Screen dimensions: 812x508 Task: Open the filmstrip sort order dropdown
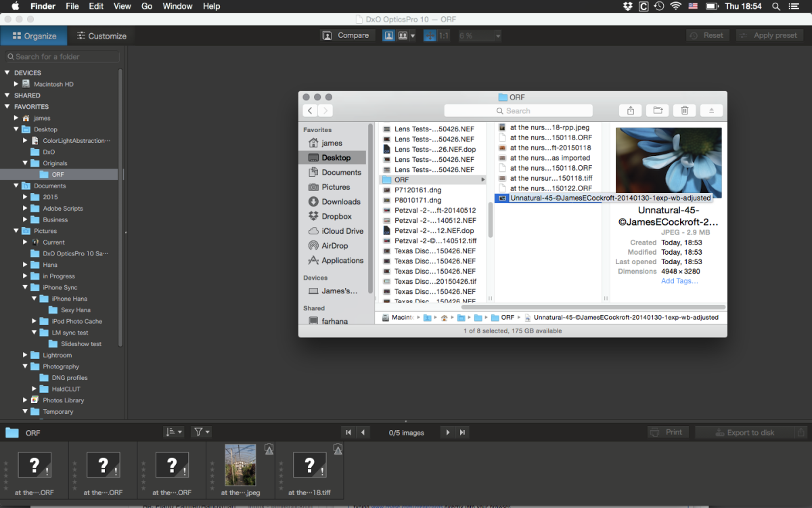[173, 432]
